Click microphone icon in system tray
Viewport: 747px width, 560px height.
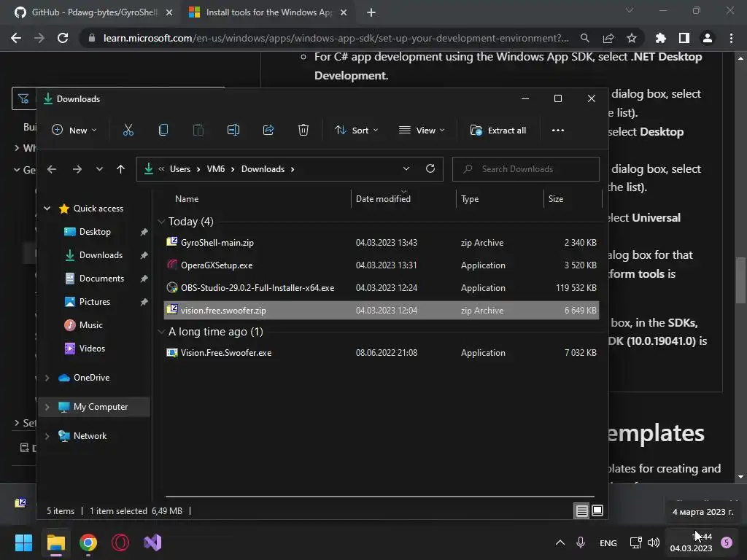point(580,542)
